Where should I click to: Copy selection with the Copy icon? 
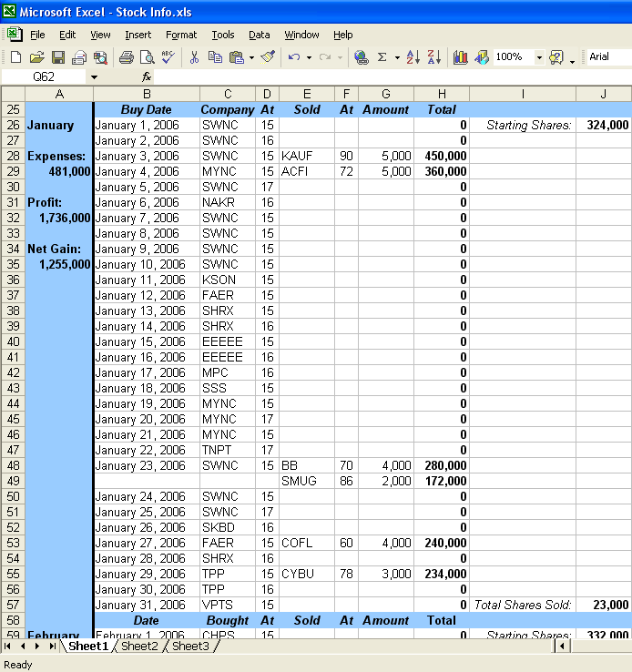click(x=215, y=57)
